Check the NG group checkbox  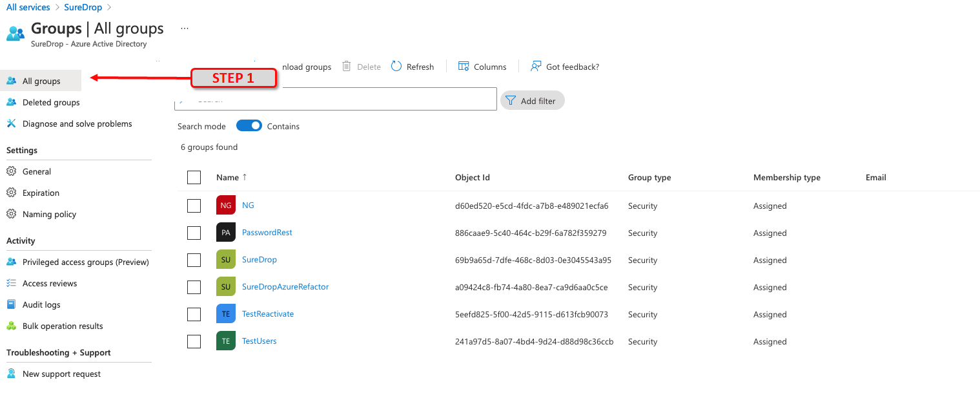(194, 206)
